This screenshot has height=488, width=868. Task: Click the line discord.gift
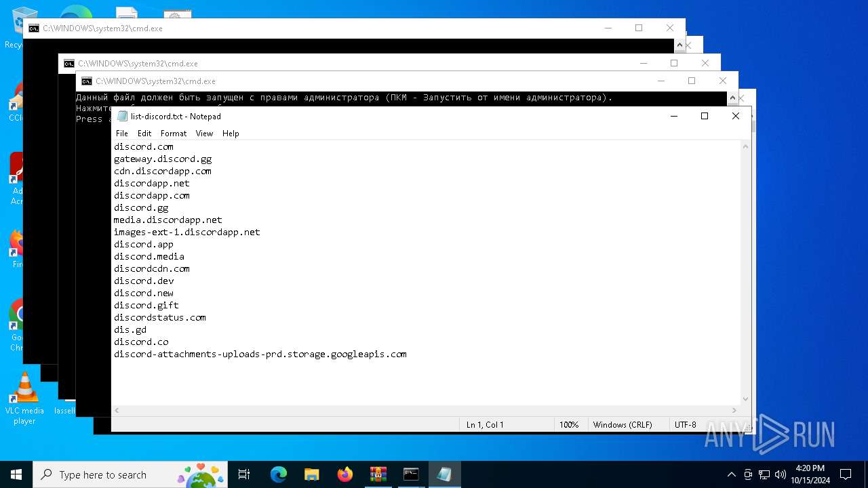coord(146,305)
